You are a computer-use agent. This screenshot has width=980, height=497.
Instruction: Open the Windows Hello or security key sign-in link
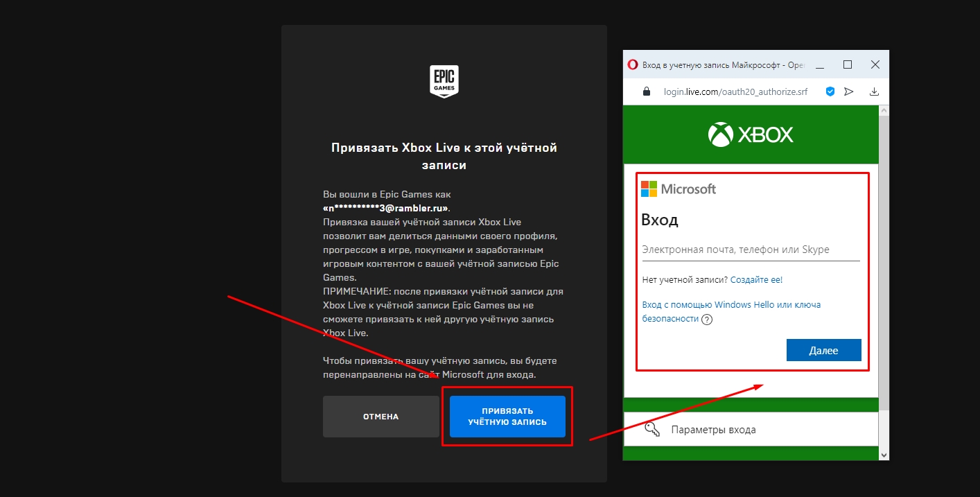click(x=731, y=312)
